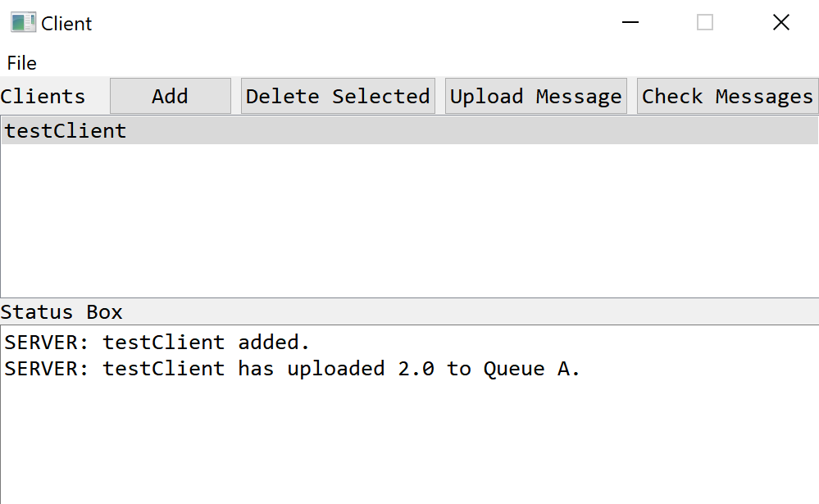Click the first 'SERVER:' prefix in status box
Image resolution: width=819 pixels, height=504 pixels.
coord(48,343)
